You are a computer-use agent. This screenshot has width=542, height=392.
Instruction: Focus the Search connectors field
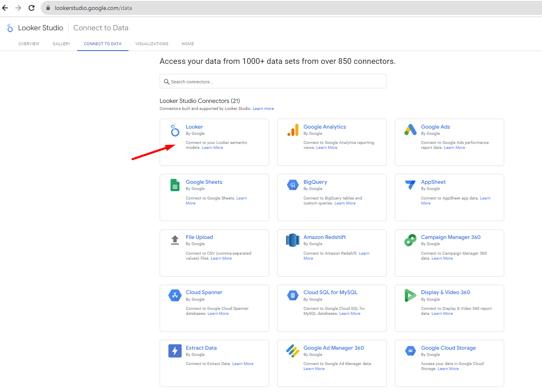pyautogui.click(x=273, y=81)
